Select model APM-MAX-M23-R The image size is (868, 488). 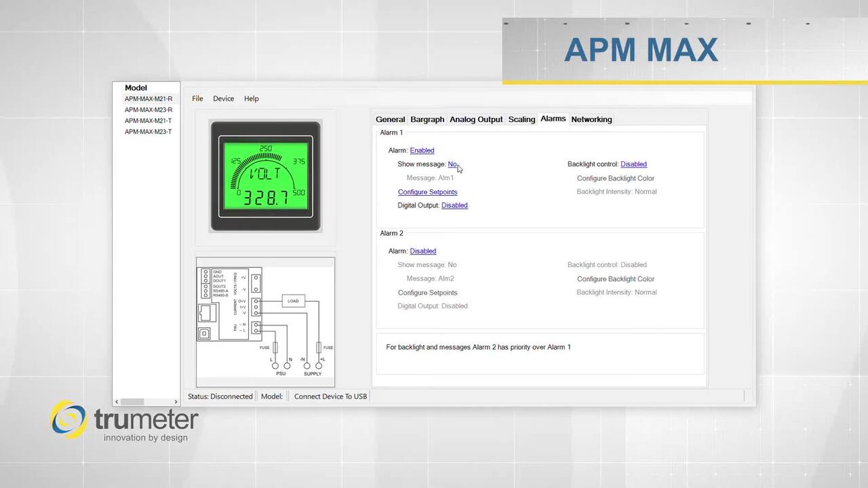pos(149,110)
